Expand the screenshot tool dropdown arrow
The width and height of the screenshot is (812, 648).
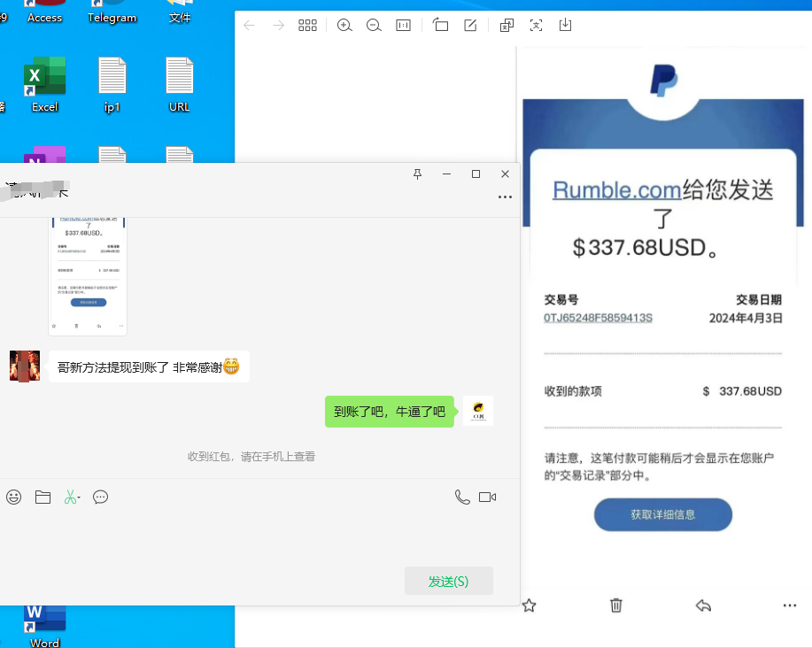pos(79,498)
